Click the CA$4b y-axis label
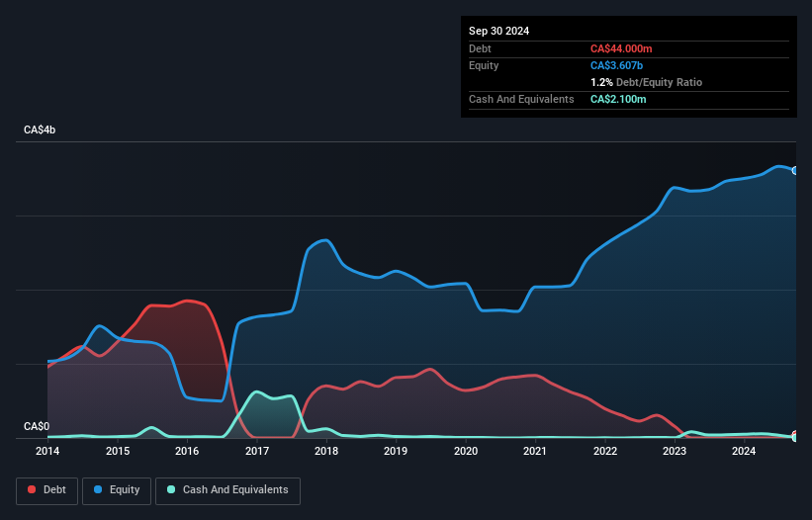 coord(40,130)
